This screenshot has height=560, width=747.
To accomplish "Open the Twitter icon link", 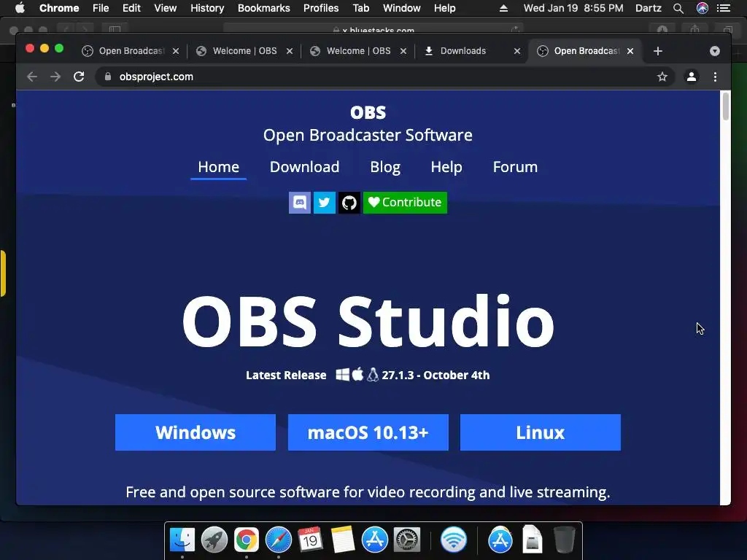I will pos(325,203).
